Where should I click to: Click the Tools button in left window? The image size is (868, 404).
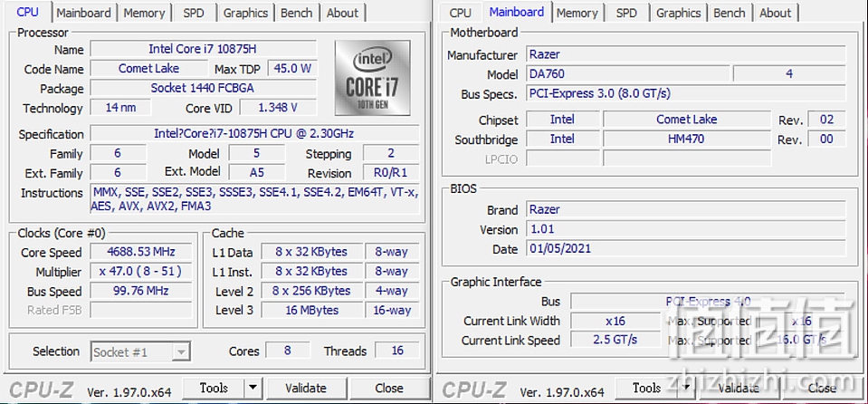click(x=214, y=388)
